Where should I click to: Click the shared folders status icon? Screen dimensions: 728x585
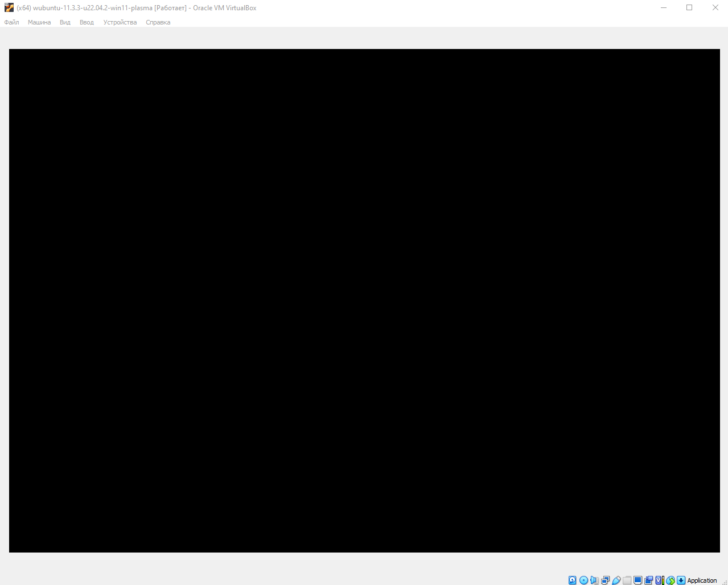click(x=627, y=580)
